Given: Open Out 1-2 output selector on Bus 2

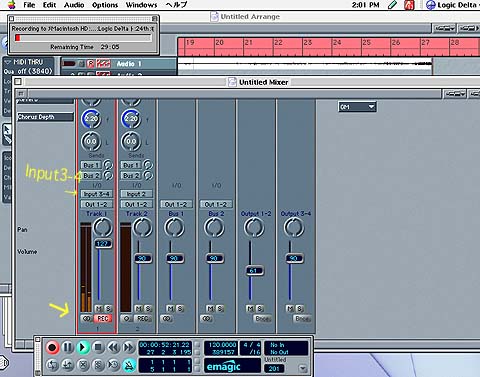Looking at the screenshot, I should pos(216,204).
